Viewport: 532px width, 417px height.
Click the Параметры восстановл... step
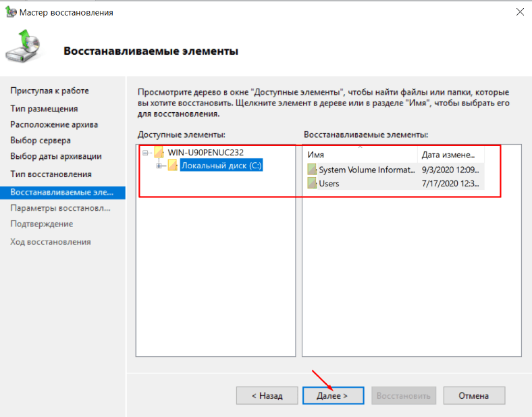[x=60, y=208]
